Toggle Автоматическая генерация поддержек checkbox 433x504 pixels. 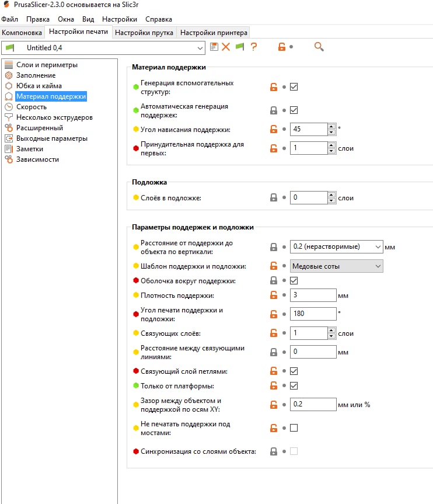[x=294, y=110]
